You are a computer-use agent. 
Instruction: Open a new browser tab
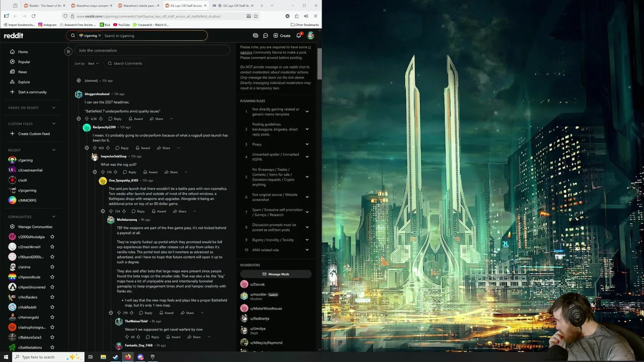point(262,6)
